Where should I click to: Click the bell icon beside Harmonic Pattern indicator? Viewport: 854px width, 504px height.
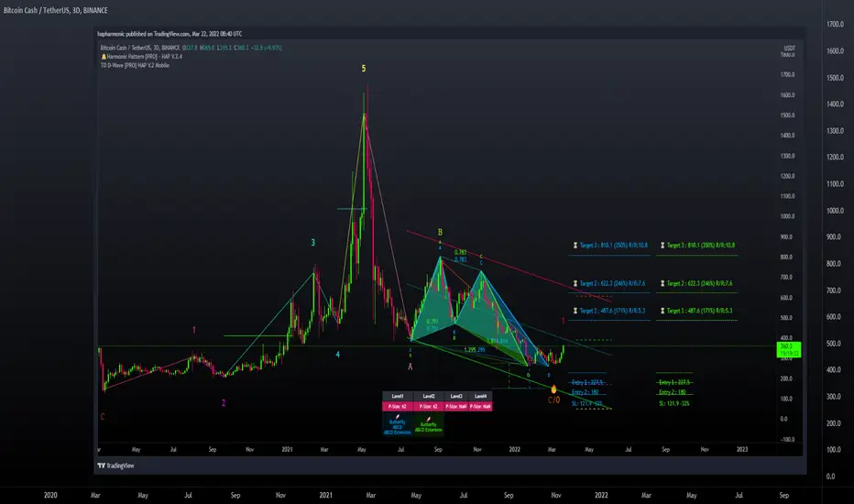tap(104, 57)
